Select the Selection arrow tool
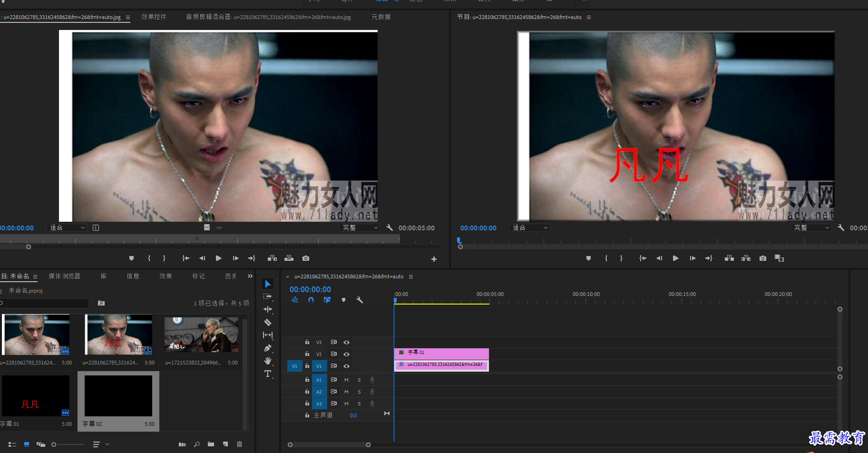The width and height of the screenshot is (868, 453). coord(268,284)
